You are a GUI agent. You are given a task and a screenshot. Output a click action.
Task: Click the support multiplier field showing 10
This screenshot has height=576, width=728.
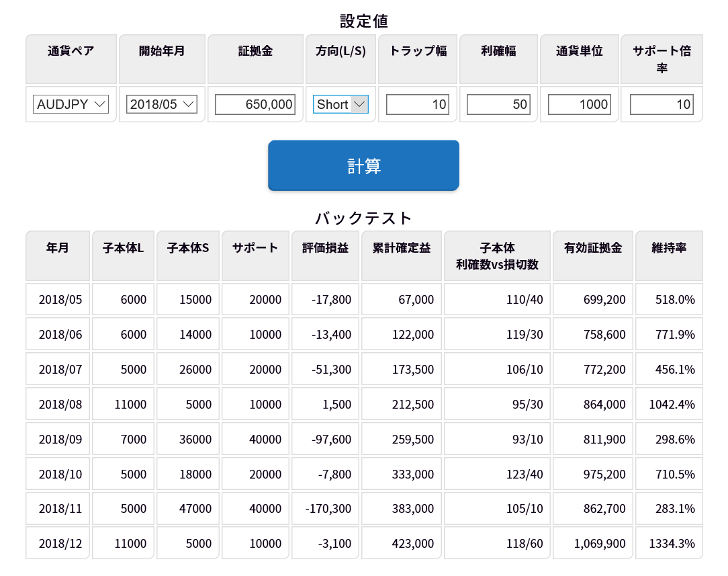(x=662, y=104)
